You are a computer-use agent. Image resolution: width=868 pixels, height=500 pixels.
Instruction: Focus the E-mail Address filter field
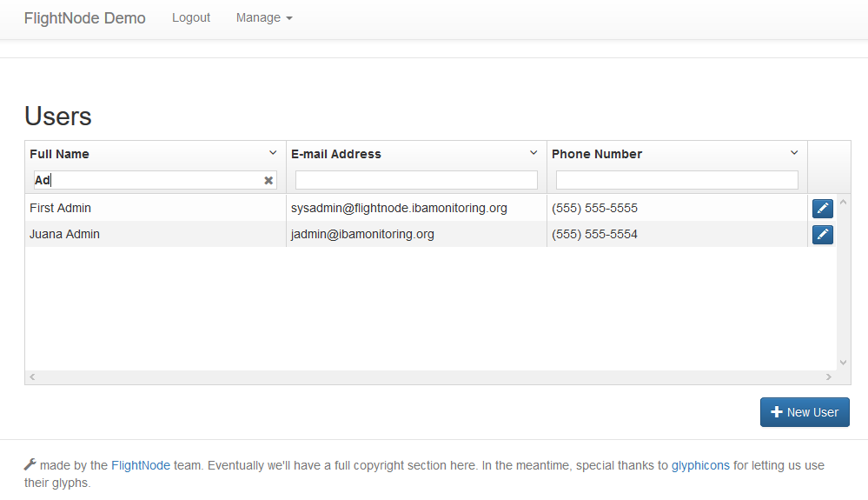pyautogui.click(x=416, y=180)
